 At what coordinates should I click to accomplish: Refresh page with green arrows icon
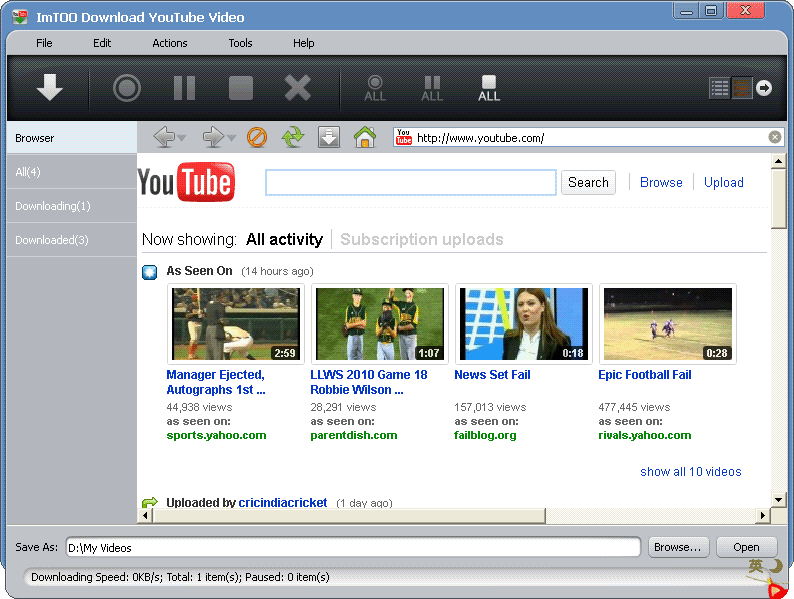293,137
